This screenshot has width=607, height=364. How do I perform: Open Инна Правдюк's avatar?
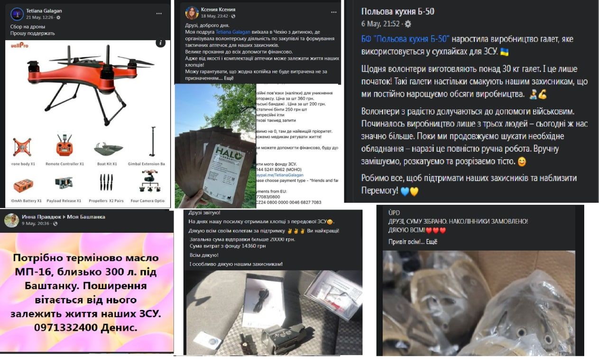click(12, 220)
